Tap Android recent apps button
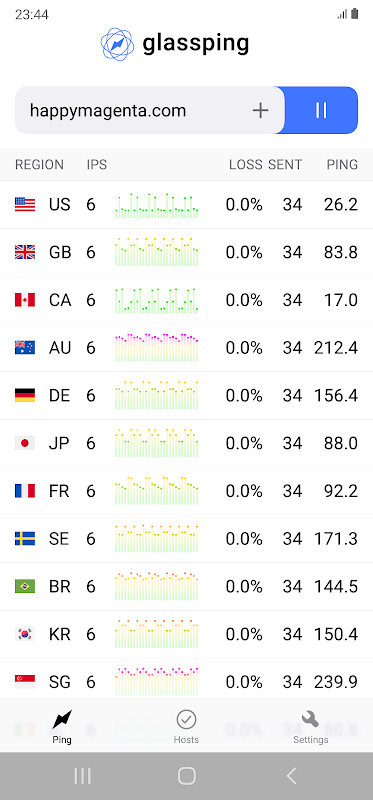This screenshot has width=373, height=800. [82, 776]
